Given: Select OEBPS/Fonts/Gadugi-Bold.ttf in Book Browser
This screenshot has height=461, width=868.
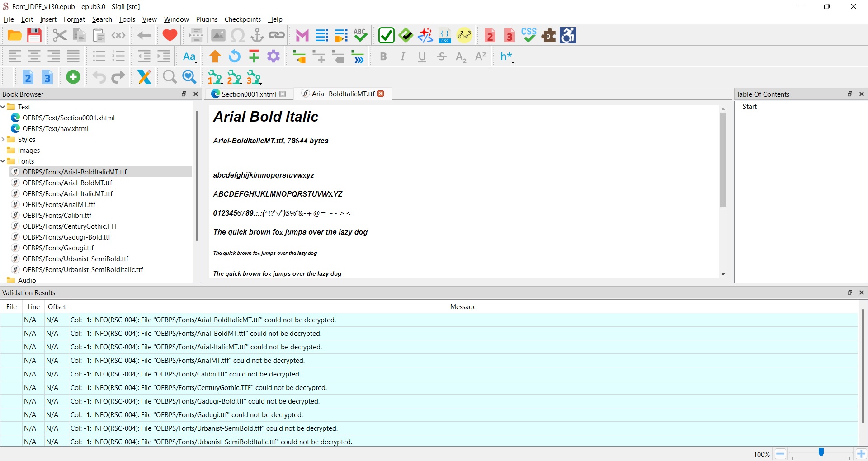Looking at the screenshot, I should 66,237.
